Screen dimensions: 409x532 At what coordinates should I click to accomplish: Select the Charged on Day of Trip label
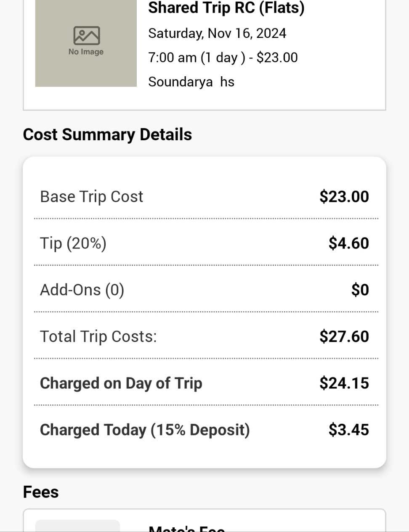coord(121,383)
